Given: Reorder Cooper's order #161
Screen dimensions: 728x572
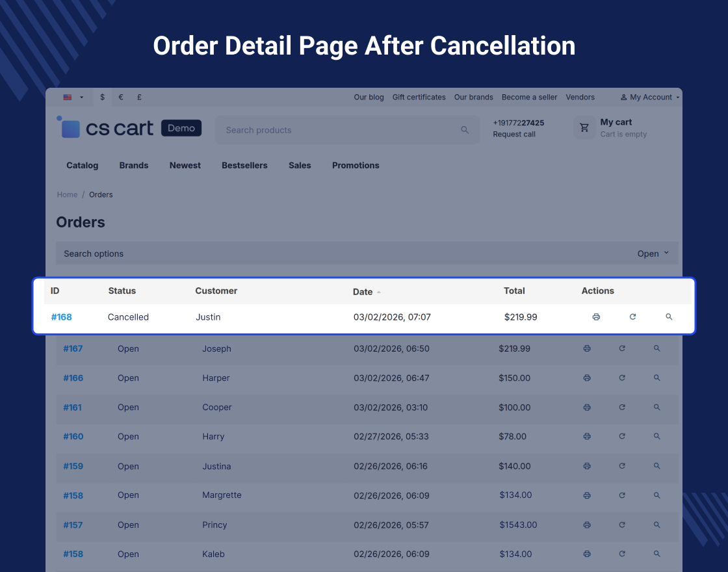Looking at the screenshot, I should pos(622,407).
